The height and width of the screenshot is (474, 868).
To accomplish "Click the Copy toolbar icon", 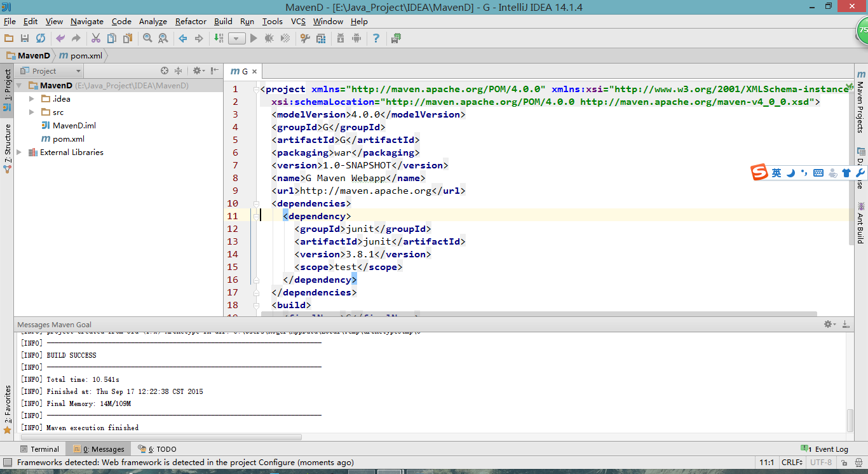I will pos(112,38).
